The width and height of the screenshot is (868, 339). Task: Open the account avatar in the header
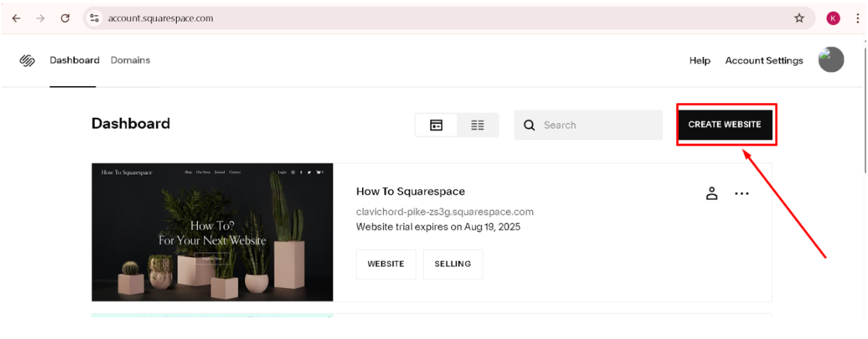[831, 60]
